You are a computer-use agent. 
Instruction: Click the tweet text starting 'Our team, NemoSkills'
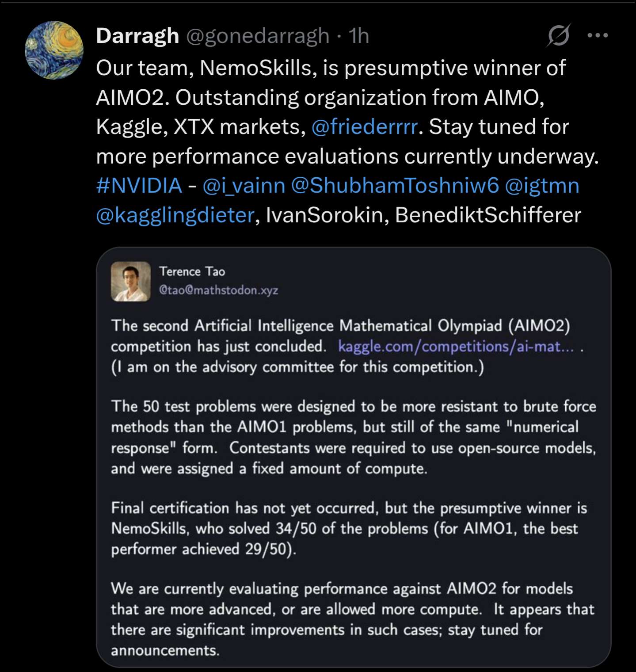348,141
